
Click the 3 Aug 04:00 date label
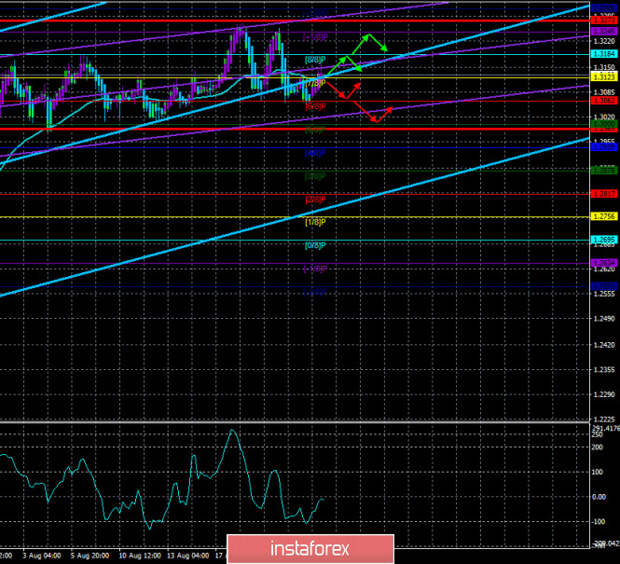42,556
